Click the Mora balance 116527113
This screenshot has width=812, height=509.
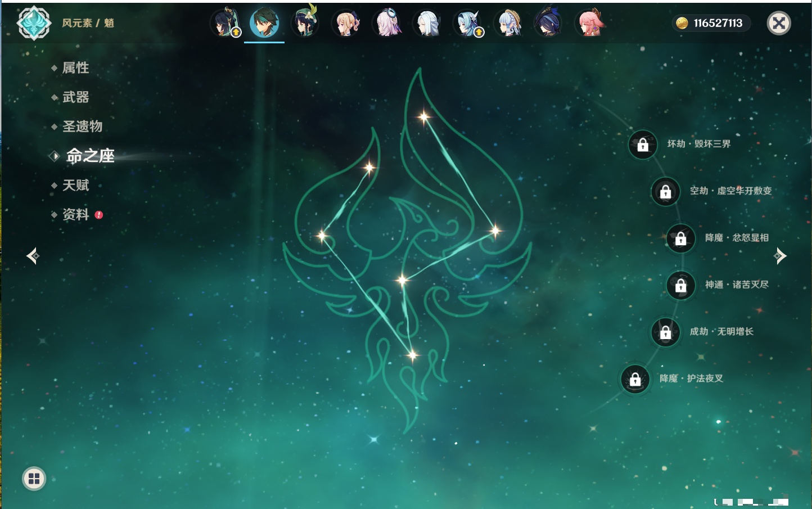[x=718, y=23]
